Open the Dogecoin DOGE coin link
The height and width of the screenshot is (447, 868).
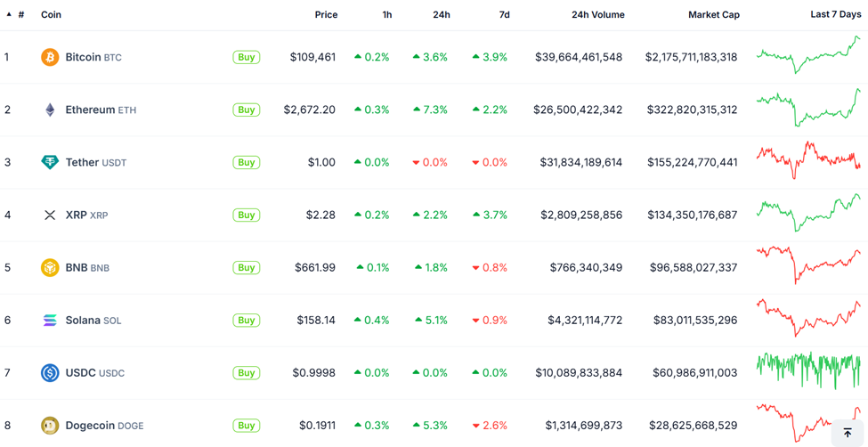click(x=104, y=426)
